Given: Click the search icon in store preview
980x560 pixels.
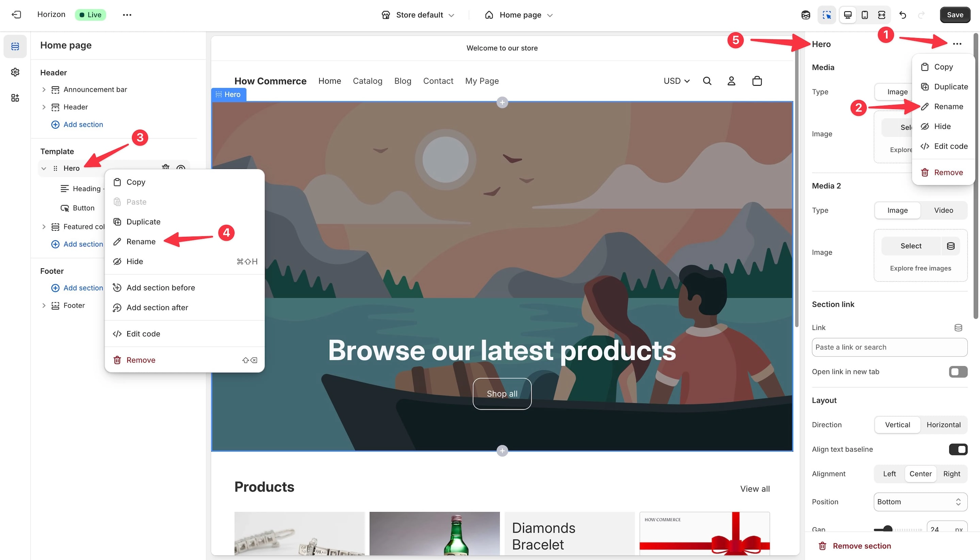Looking at the screenshot, I should click(x=707, y=81).
